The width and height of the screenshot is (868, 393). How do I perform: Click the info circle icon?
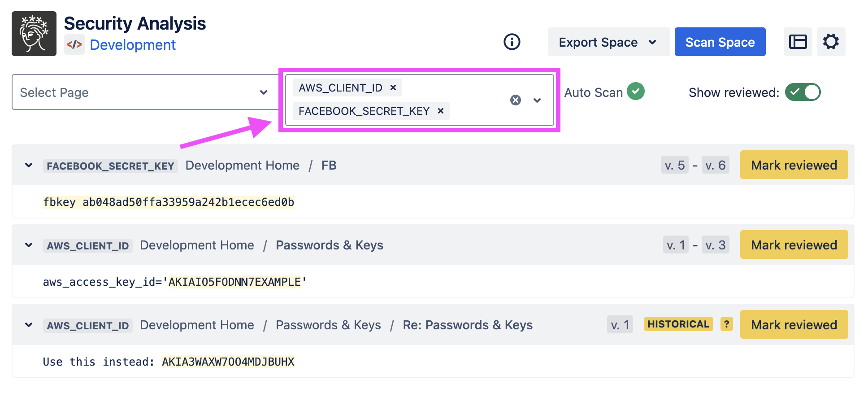[x=512, y=42]
